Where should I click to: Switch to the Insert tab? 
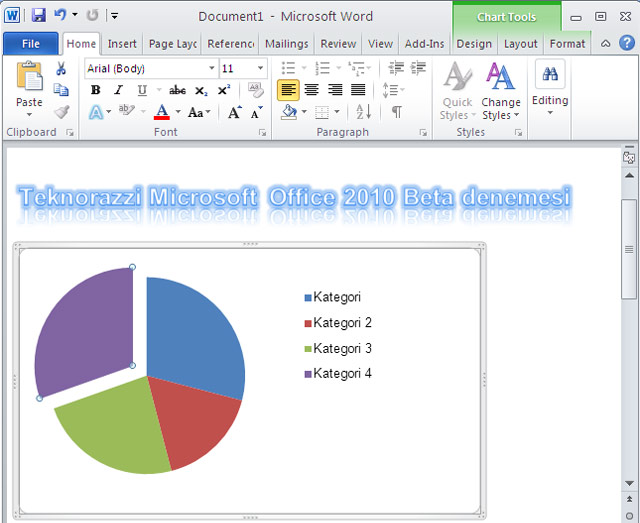[122, 44]
